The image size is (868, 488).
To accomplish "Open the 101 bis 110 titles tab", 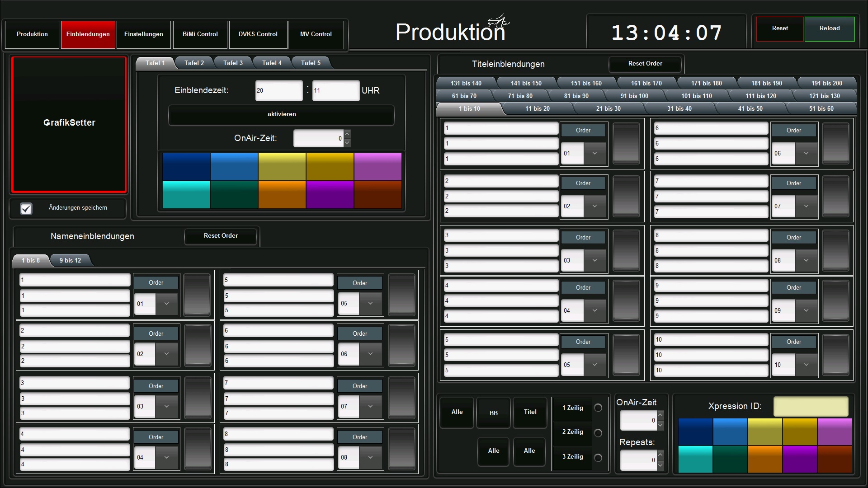I will coord(696,96).
